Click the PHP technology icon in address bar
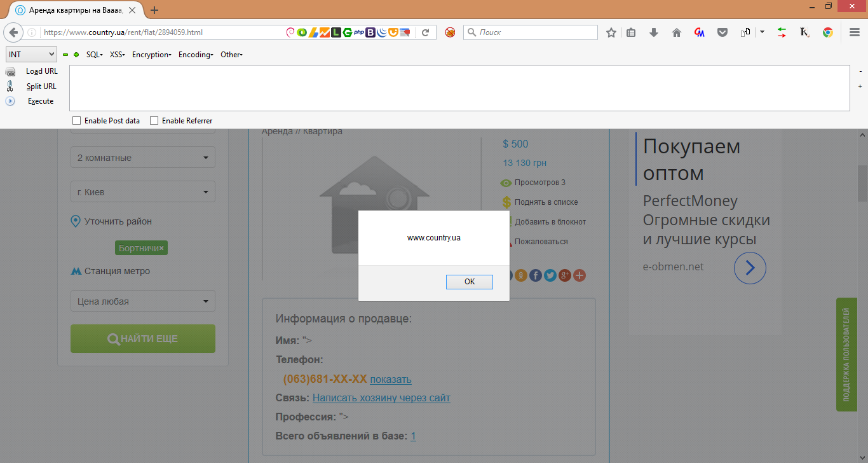Viewport: 868px width, 463px height. [x=360, y=31]
